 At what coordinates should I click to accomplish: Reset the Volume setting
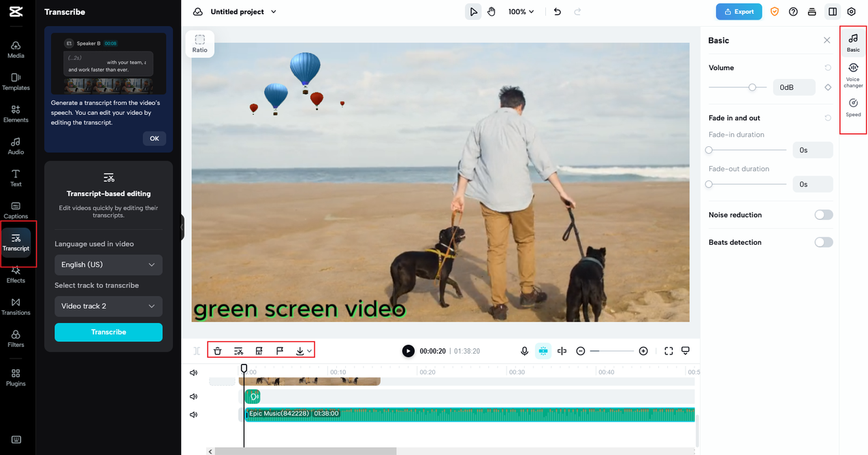point(828,68)
